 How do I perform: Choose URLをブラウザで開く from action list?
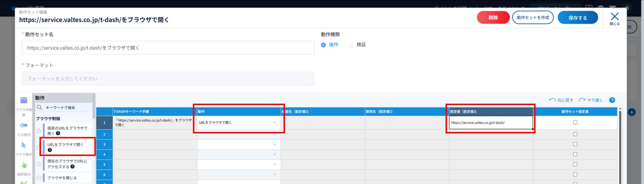pos(65,145)
